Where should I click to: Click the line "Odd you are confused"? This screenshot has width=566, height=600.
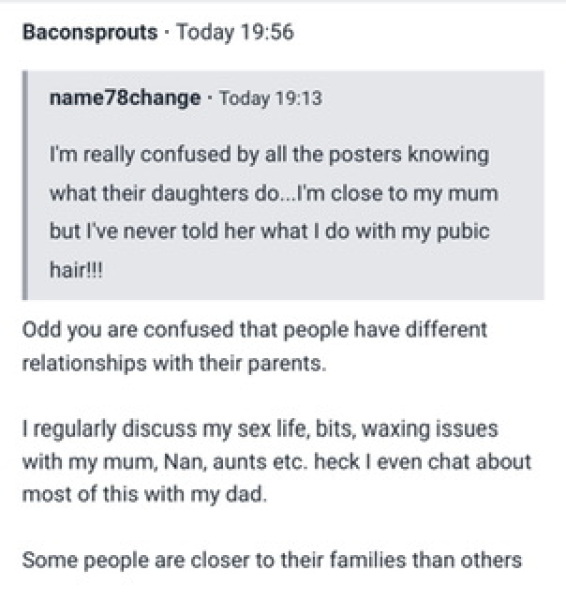pyautogui.click(x=254, y=330)
